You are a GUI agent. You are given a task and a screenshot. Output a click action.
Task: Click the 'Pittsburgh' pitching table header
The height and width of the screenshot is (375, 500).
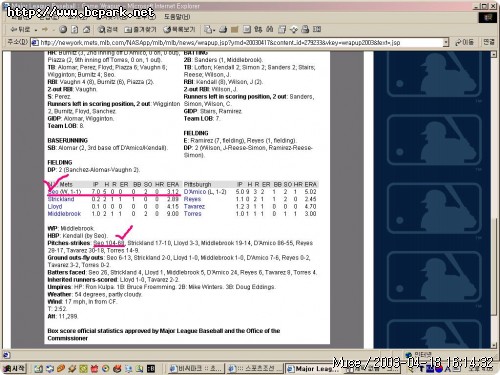click(197, 184)
